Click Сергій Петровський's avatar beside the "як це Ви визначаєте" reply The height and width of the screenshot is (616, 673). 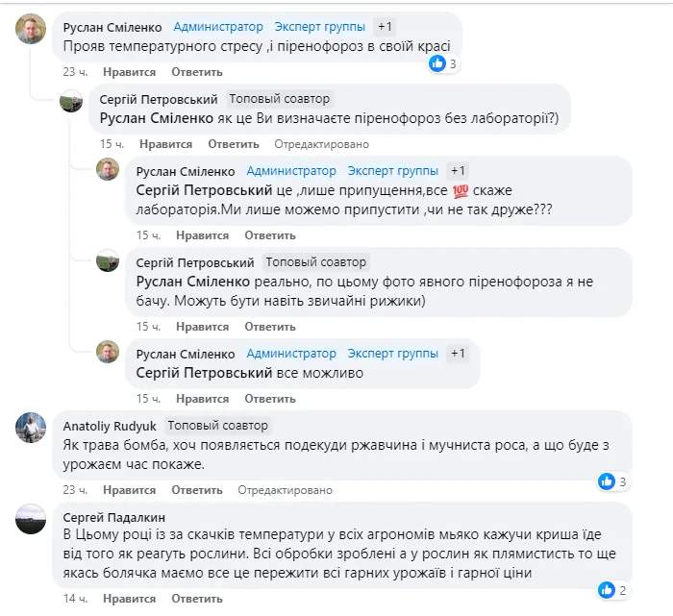71,101
